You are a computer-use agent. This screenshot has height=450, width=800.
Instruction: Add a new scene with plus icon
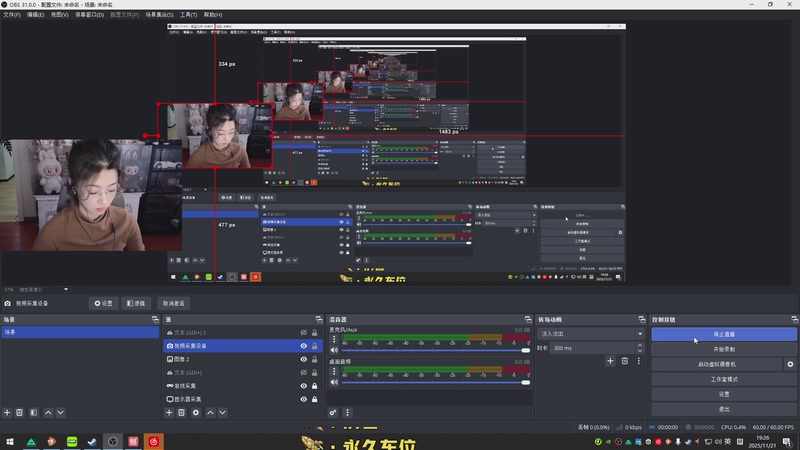click(7, 412)
